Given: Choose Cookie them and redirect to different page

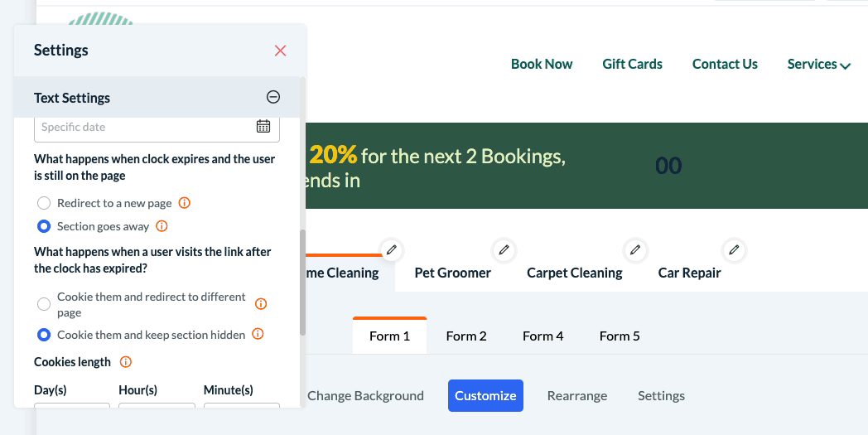Looking at the screenshot, I should 45,304.
